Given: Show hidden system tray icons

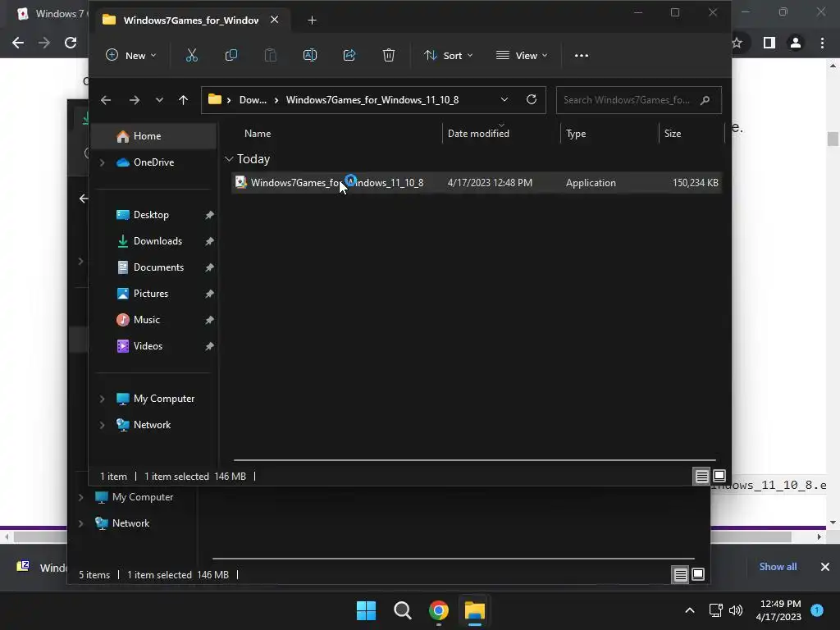Looking at the screenshot, I should 689,610.
